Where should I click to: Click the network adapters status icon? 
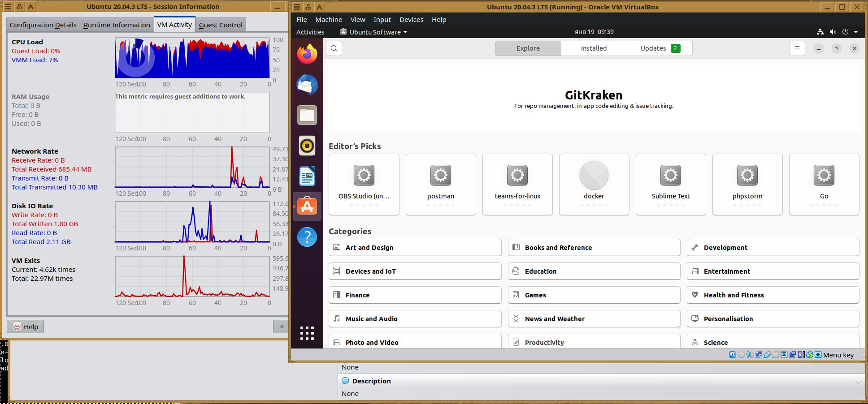click(758, 355)
